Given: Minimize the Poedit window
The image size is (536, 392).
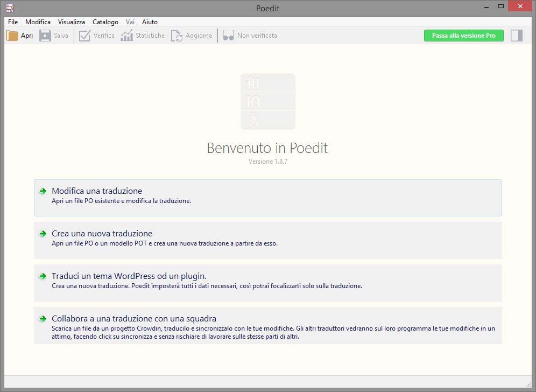Looking at the screenshot, I should click(486, 6).
